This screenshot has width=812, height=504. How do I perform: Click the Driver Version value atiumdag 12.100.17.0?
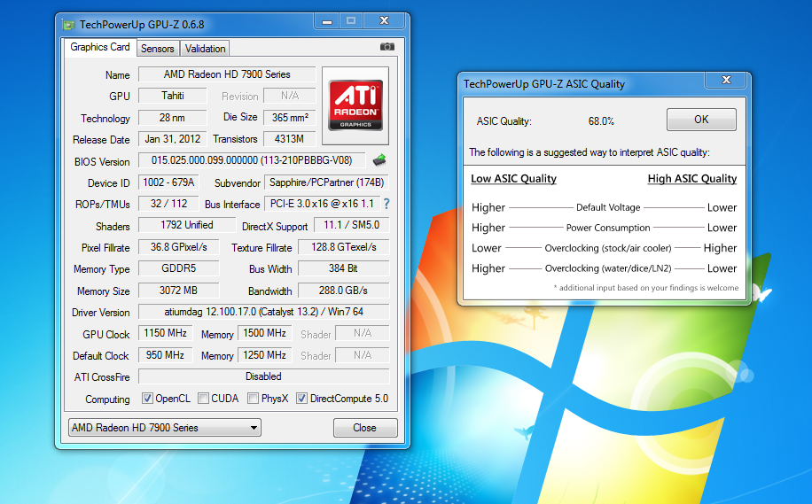coord(263,312)
